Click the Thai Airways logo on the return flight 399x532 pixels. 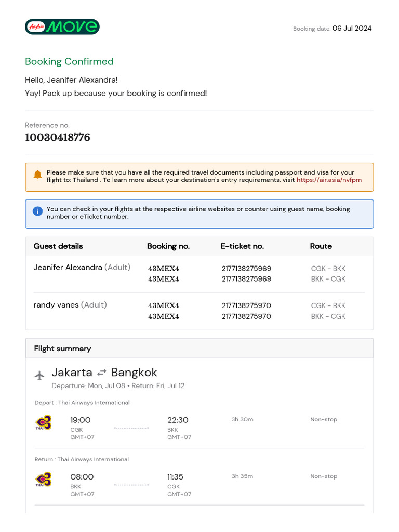click(43, 479)
